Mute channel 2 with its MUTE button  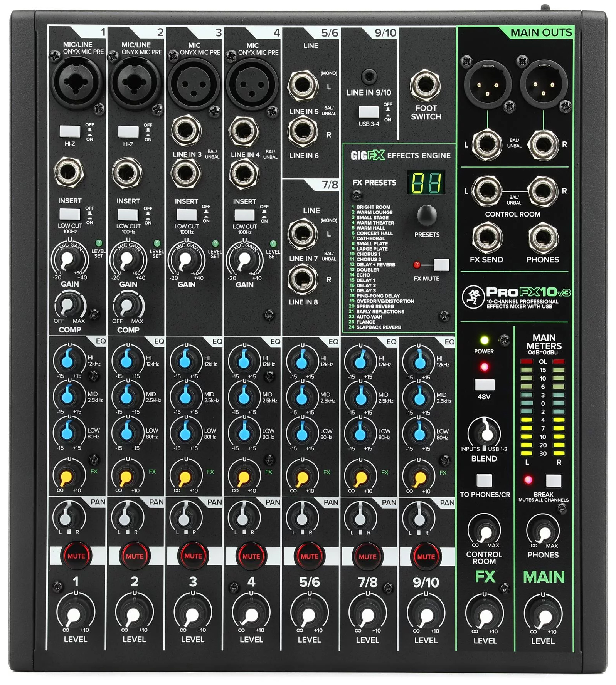click(135, 556)
